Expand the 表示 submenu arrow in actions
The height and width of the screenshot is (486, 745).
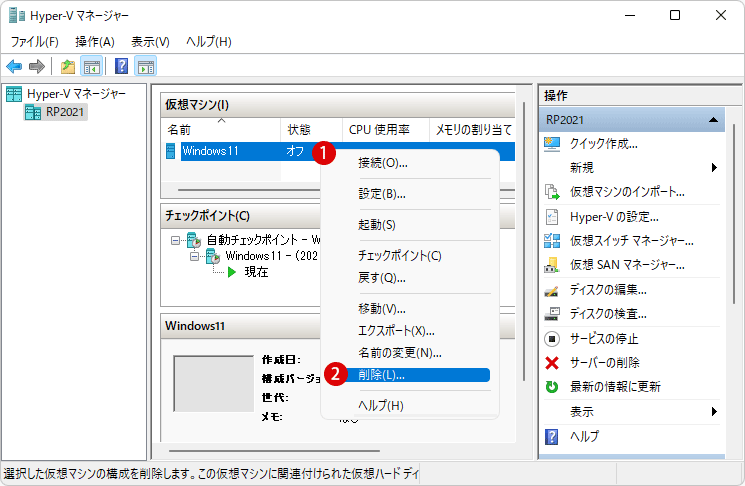[714, 411]
